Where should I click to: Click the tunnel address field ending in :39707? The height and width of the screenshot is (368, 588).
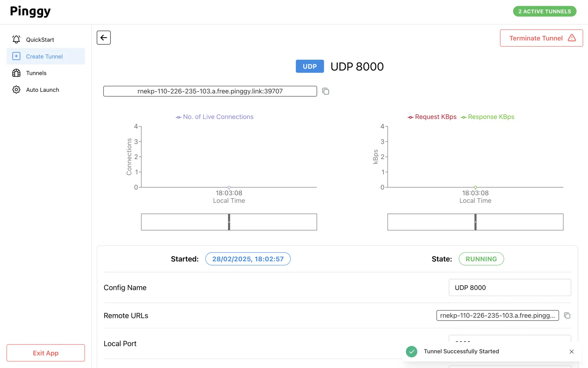point(210,91)
